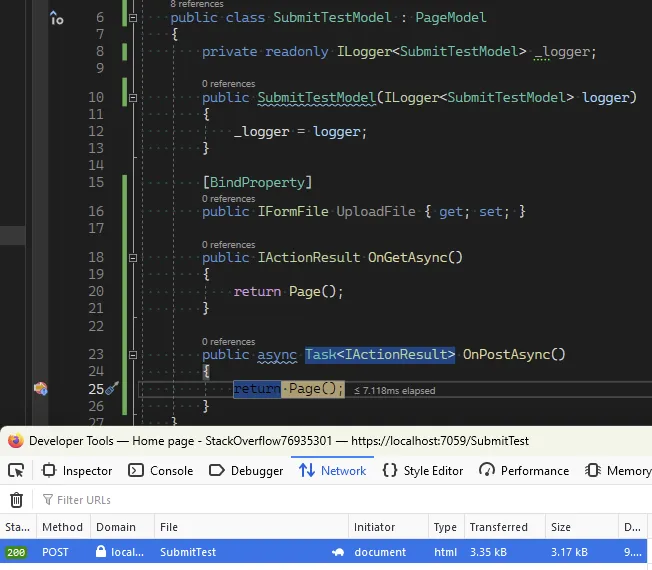Click '0 references' CodeLens above OnGetAsync
Screen dimensions: 652x570
coord(229,244)
